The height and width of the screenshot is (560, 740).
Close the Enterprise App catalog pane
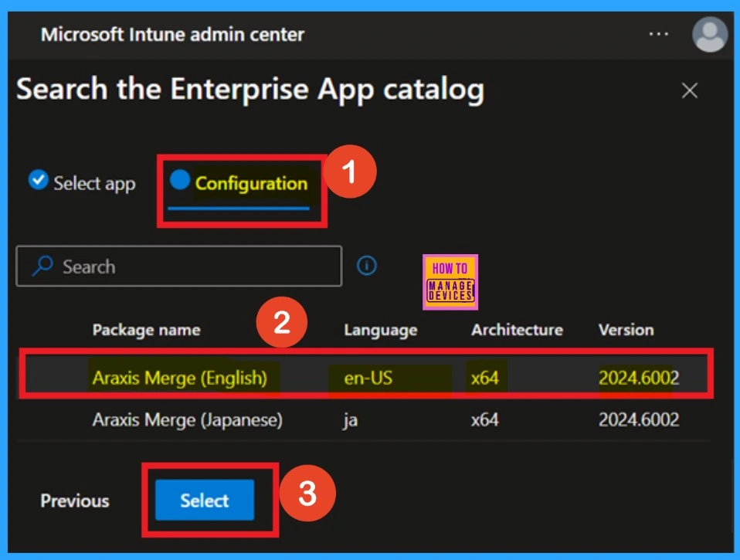[690, 90]
